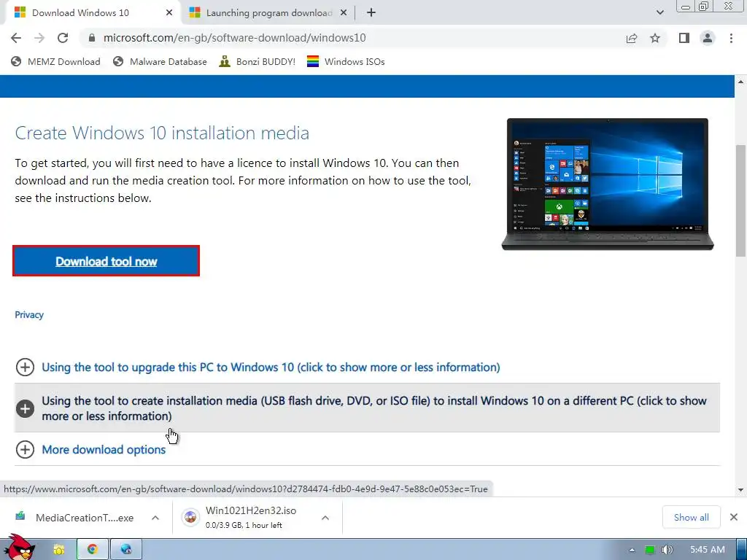Click the browser forward arrow

pos(39,38)
